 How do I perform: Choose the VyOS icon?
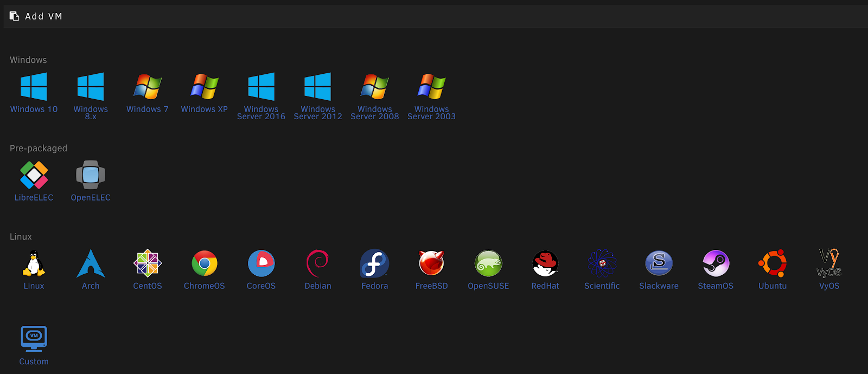click(829, 263)
